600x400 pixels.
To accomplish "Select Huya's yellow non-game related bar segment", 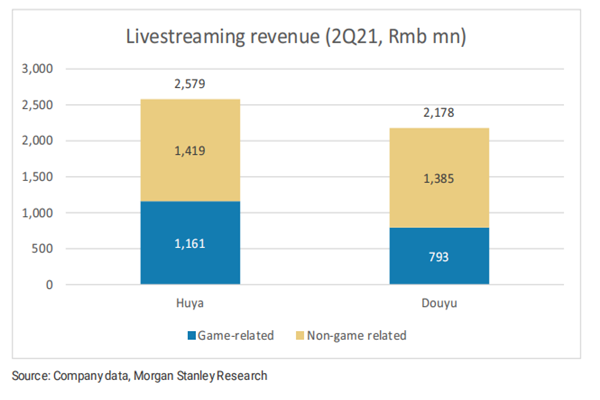I will point(190,150).
